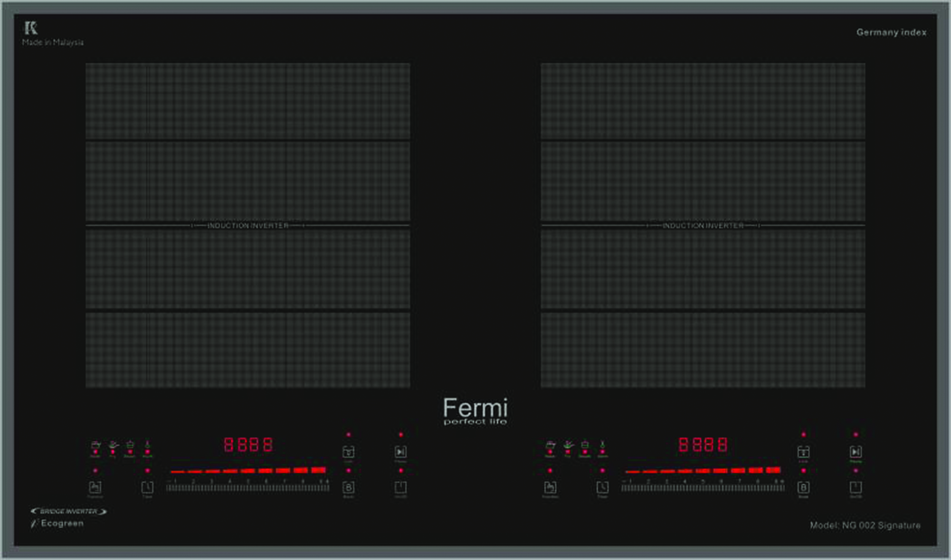Screen dimensions: 951x560
Task: Select the fourth cooking-mode icon on left panel
Action: coord(148,445)
